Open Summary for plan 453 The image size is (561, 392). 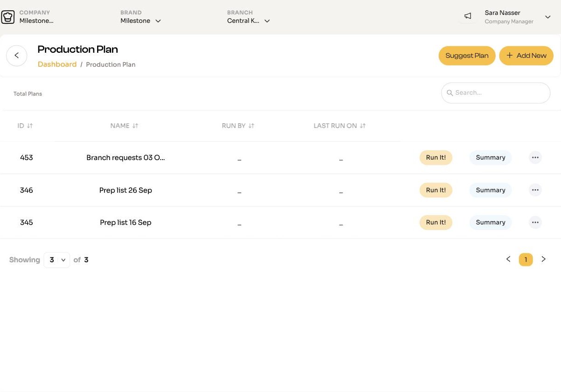491,158
